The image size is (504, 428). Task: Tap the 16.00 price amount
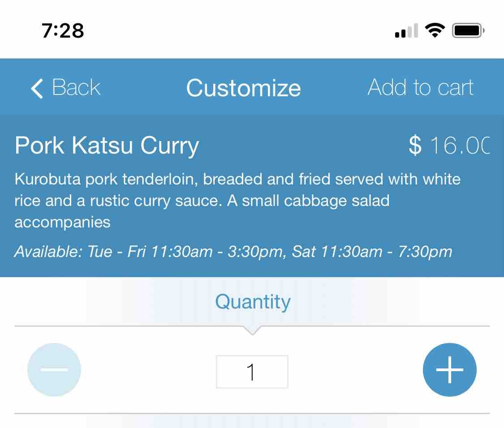point(459,146)
